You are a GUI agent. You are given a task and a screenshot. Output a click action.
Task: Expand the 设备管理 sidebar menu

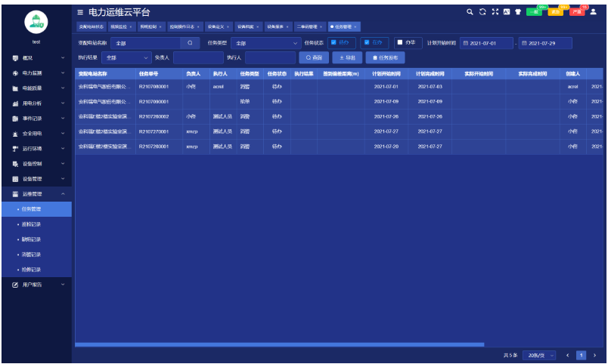click(x=36, y=179)
